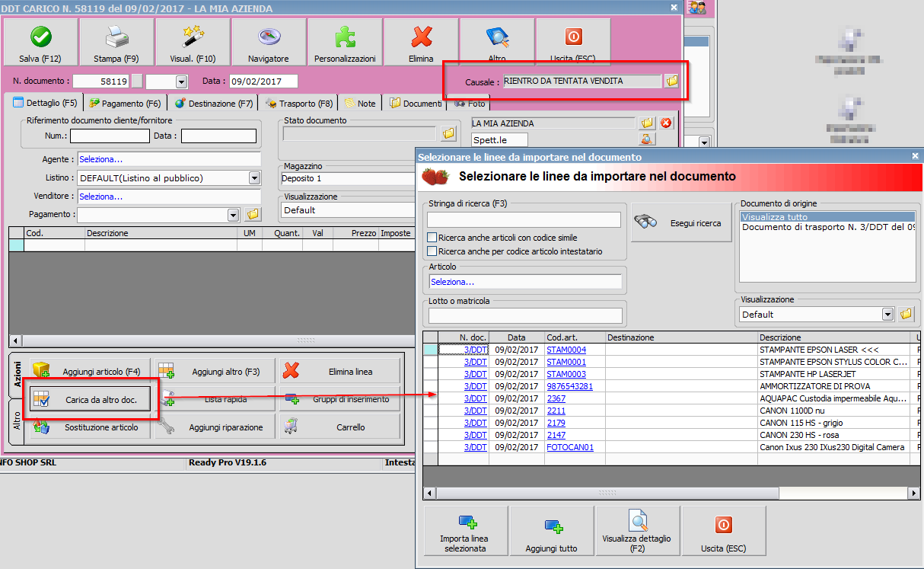Click the Data field showing 09/02/2017
Image resolution: width=924 pixels, height=569 pixels.
coord(263,82)
